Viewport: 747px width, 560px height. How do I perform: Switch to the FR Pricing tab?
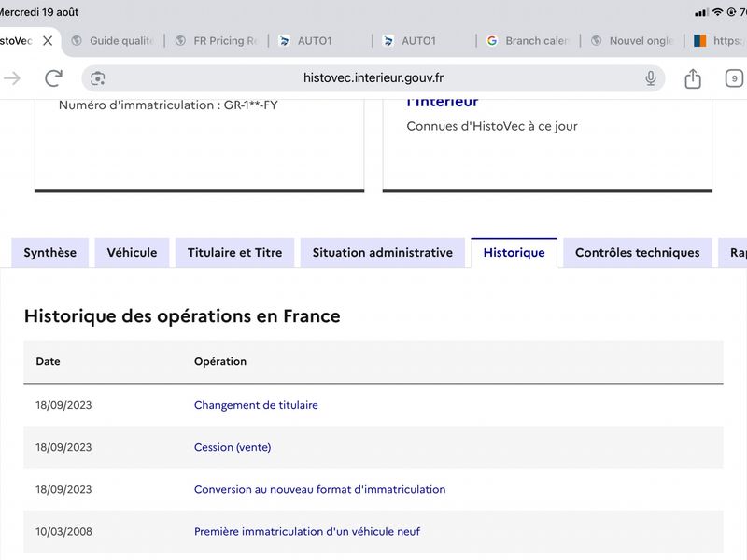218,41
